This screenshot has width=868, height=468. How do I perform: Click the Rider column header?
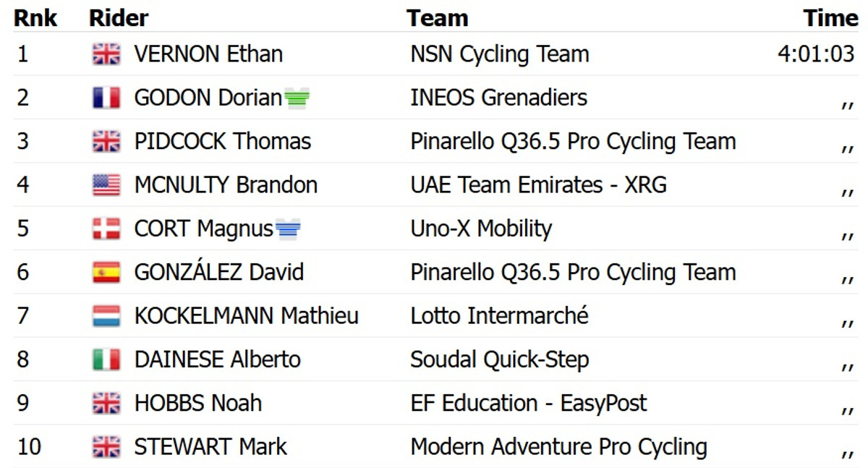[x=119, y=18]
